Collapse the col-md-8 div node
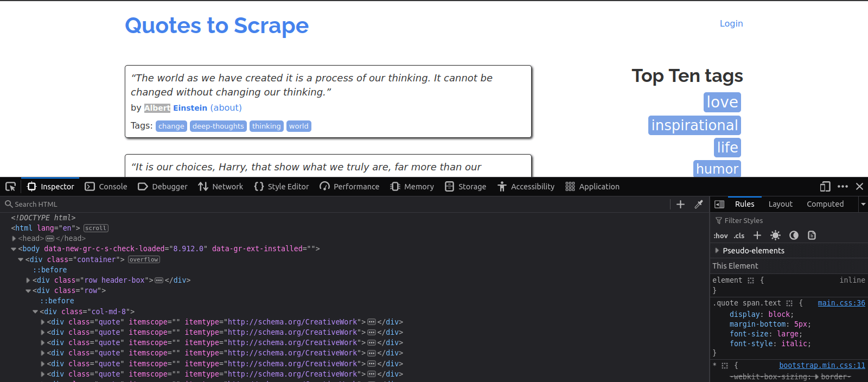 (x=35, y=311)
